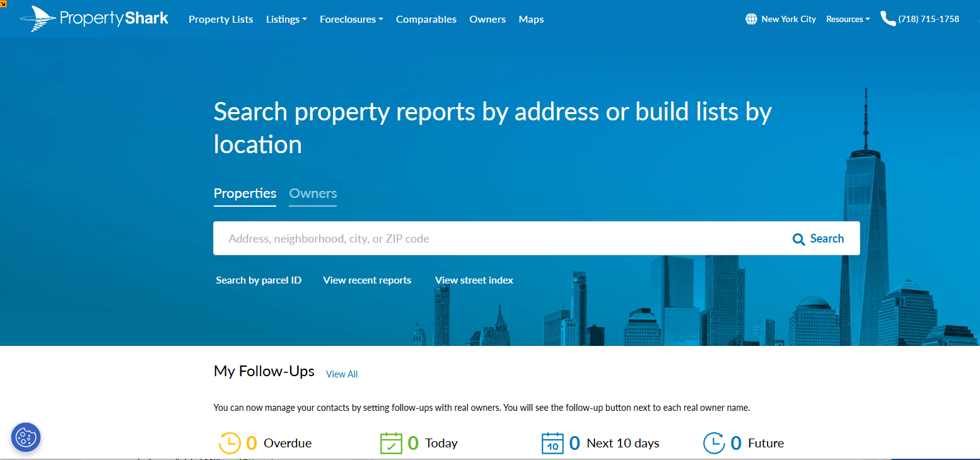Image resolution: width=980 pixels, height=460 pixels.
Task: Open the Owners navigation item
Action: pos(487,20)
